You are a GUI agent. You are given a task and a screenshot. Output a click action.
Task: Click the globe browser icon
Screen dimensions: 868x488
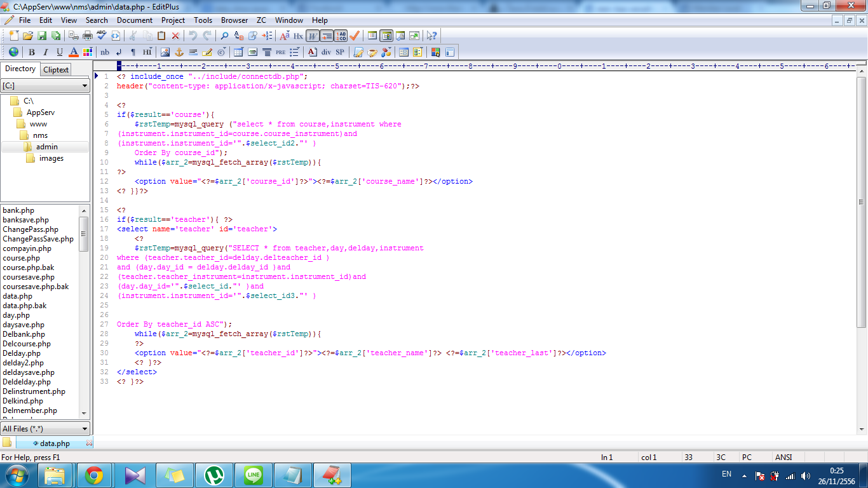[x=13, y=52]
